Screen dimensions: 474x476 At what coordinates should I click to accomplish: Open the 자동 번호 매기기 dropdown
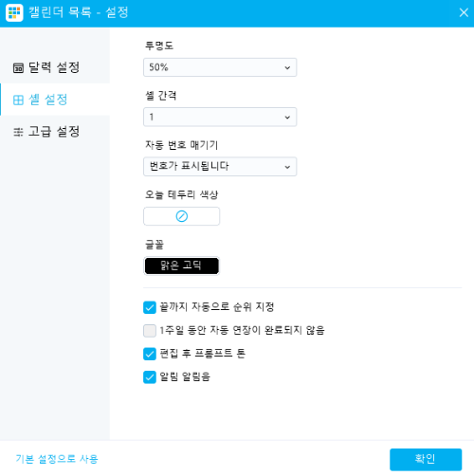(x=220, y=167)
